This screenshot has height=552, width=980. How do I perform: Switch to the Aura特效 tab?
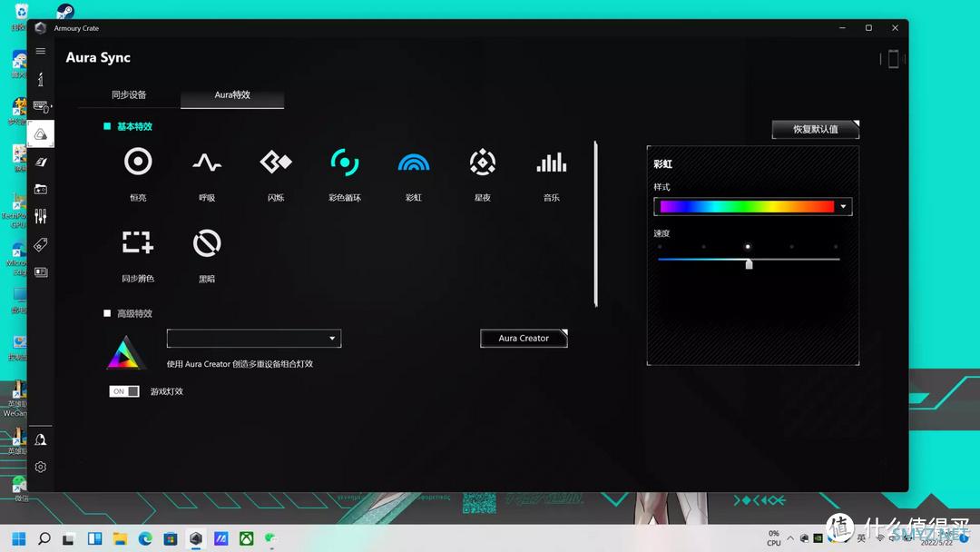[x=232, y=95]
